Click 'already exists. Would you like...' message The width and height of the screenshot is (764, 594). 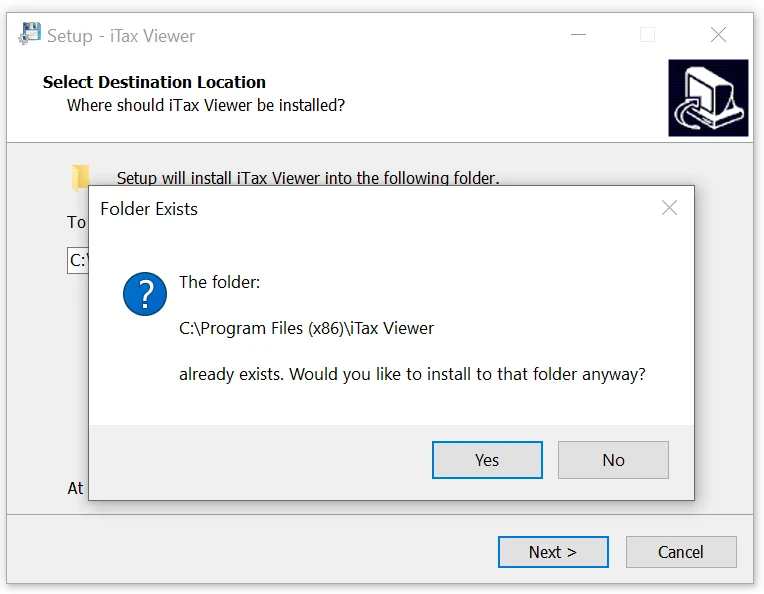(x=412, y=374)
